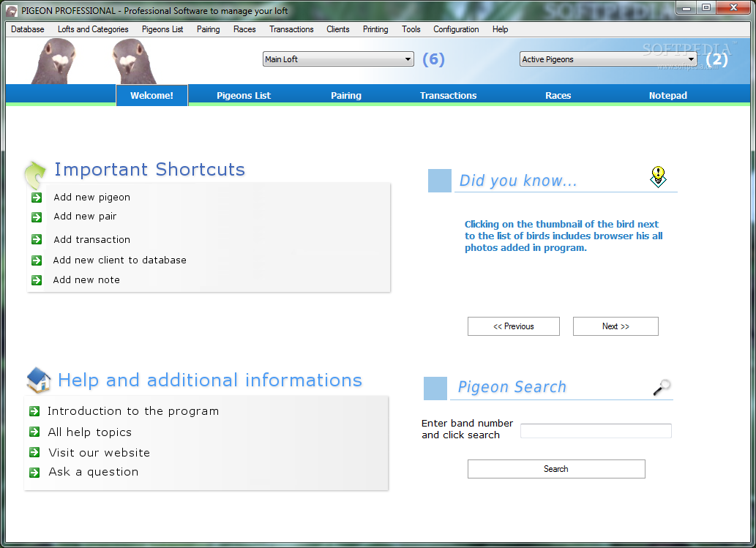
Task: Click the Add new pigeon shortcut
Action: click(92, 197)
